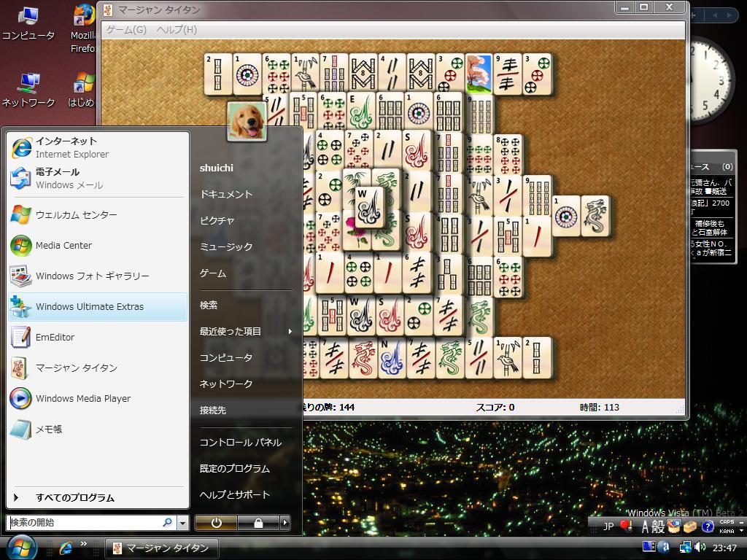Open ミュージック in the Start menu
This screenshot has width=747, height=560.
[226, 246]
